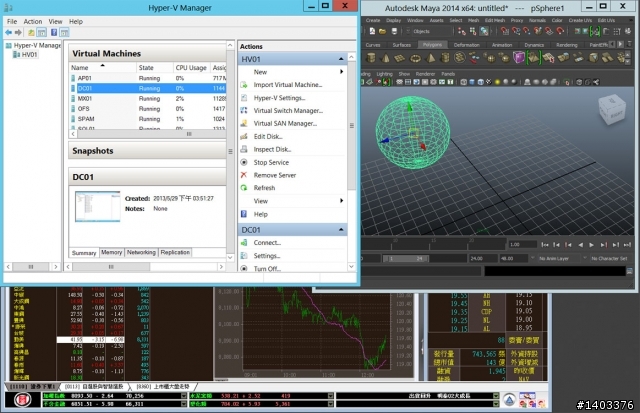Image resolution: width=640 pixels, height=413 pixels.
Task: Click Forward arrow in Hyper-V Manager toolbar
Action: 18,32
